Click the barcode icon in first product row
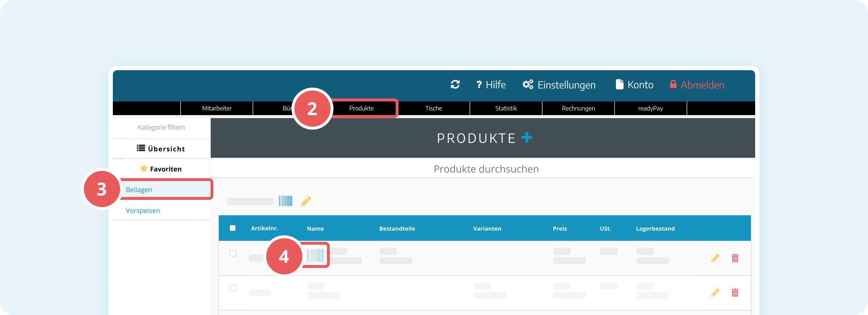Image resolution: width=868 pixels, height=315 pixels. (x=315, y=255)
